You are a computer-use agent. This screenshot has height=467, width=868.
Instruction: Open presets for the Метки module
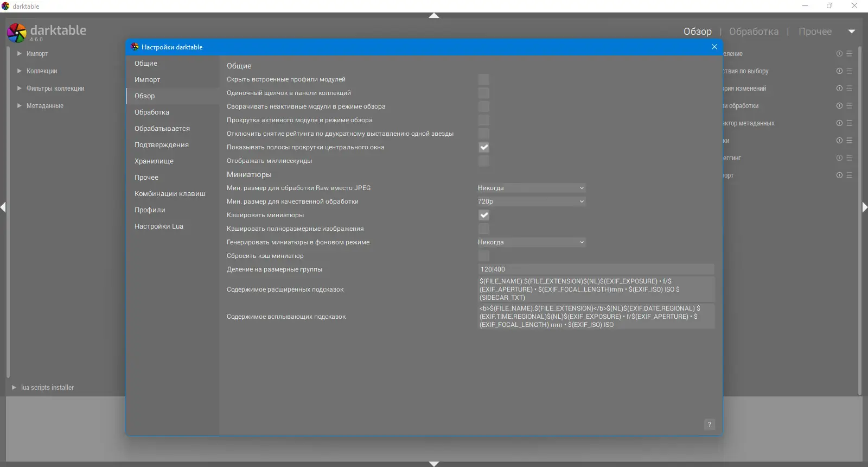(x=849, y=141)
